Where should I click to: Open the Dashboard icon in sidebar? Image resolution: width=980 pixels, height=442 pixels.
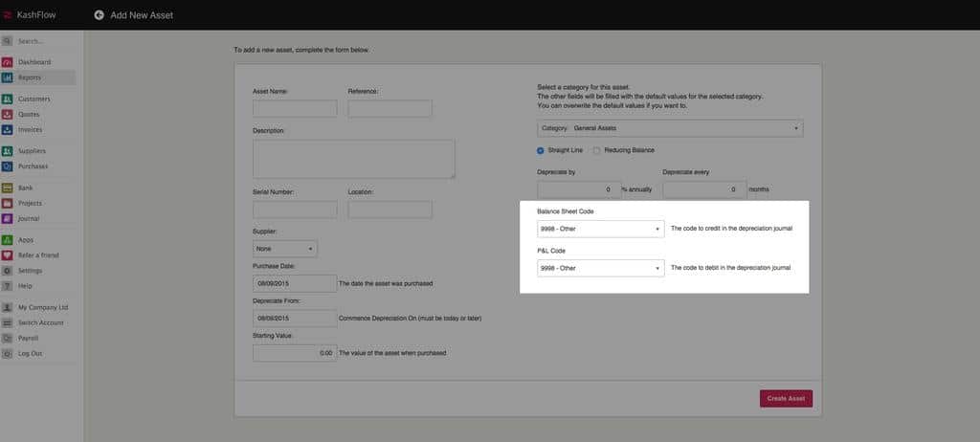8,62
